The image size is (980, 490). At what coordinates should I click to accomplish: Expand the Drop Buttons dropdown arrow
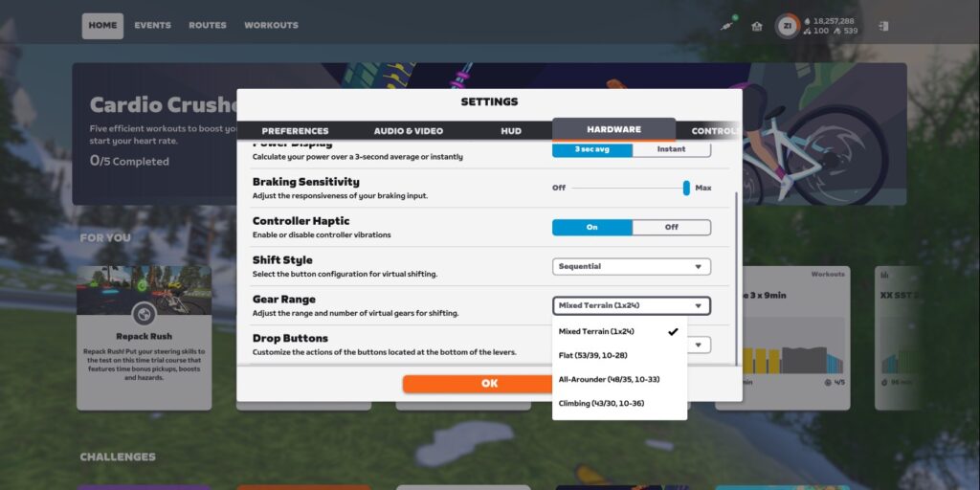click(x=699, y=345)
